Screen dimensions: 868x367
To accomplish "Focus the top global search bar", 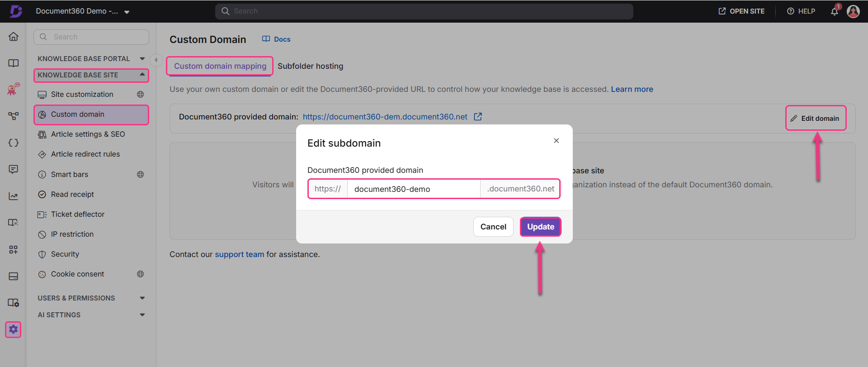I will (424, 11).
